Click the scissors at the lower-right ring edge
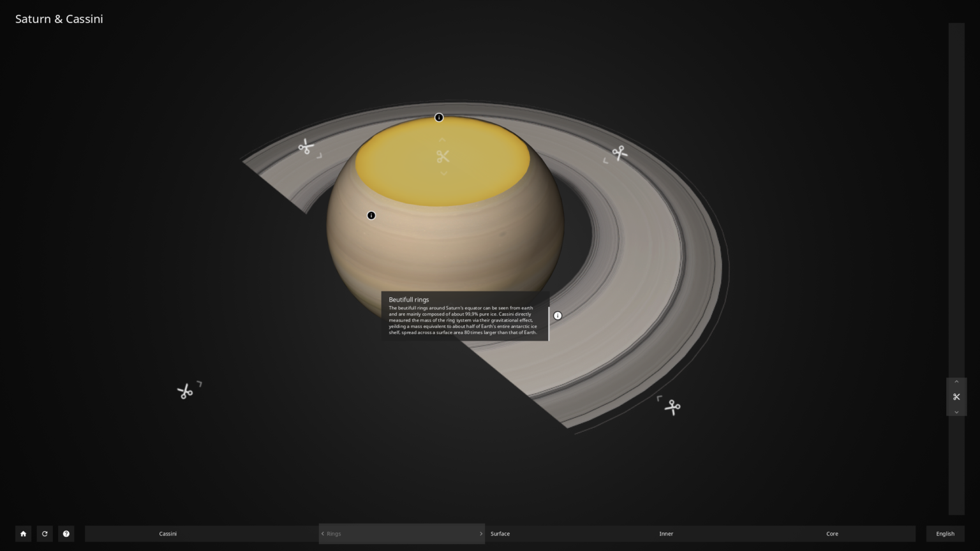This screenshot has width=980, height=551. (x=672, y=407)
